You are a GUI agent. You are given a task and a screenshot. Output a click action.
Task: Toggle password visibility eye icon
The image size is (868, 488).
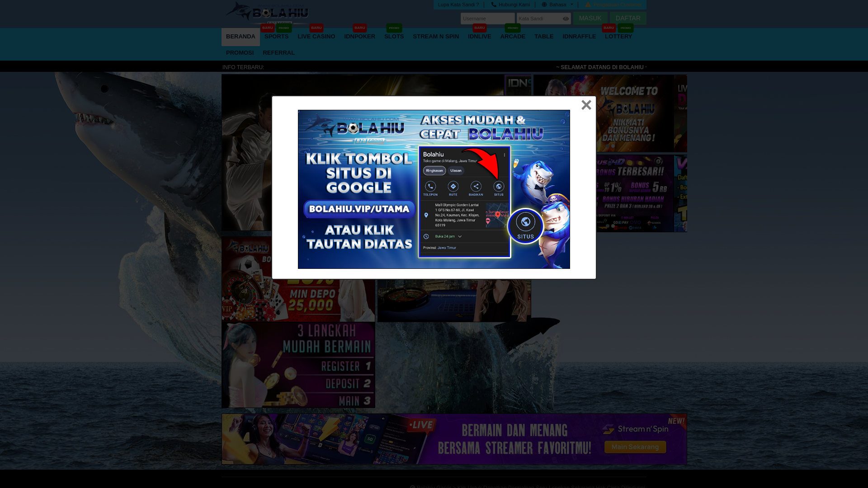click(x=566, y=19)
